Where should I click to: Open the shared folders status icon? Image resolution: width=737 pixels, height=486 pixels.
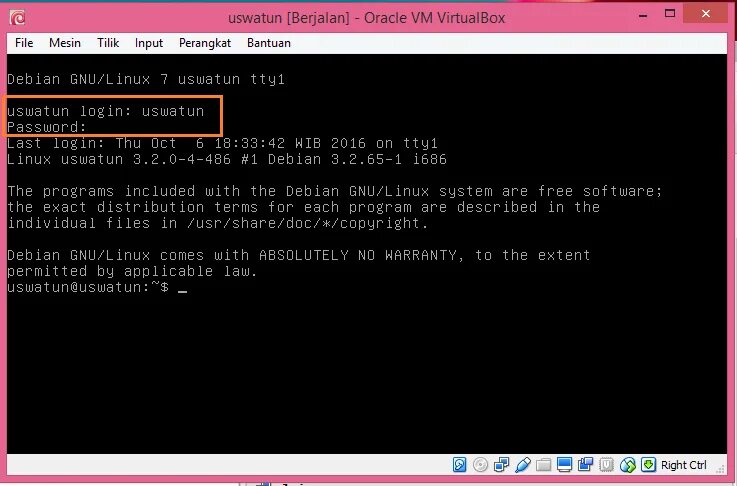point(543,465)
